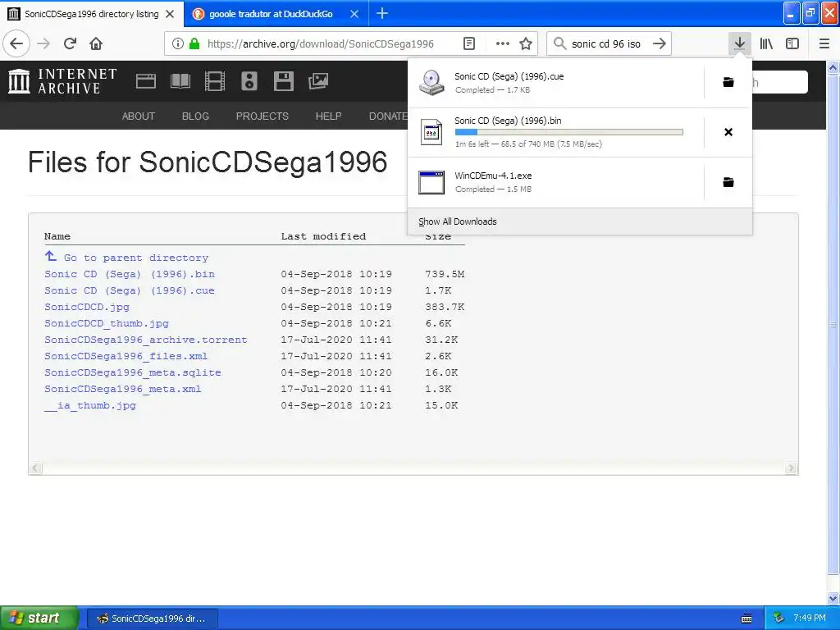Image resolution: width=840 pixels, height=630 pixels.
Task: Download SonicCDSega1996_archive.torrent link
Action: click(146, 340)
